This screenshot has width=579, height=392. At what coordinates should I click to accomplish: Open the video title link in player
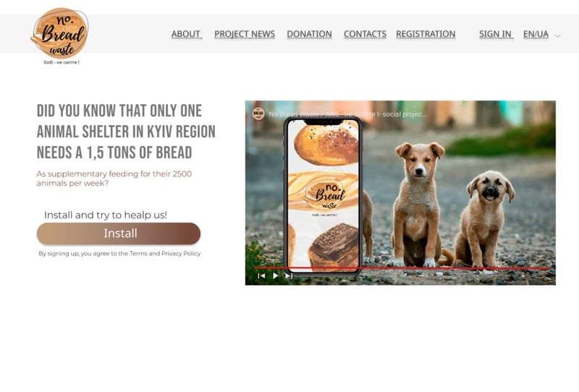[x=347, y=114]
